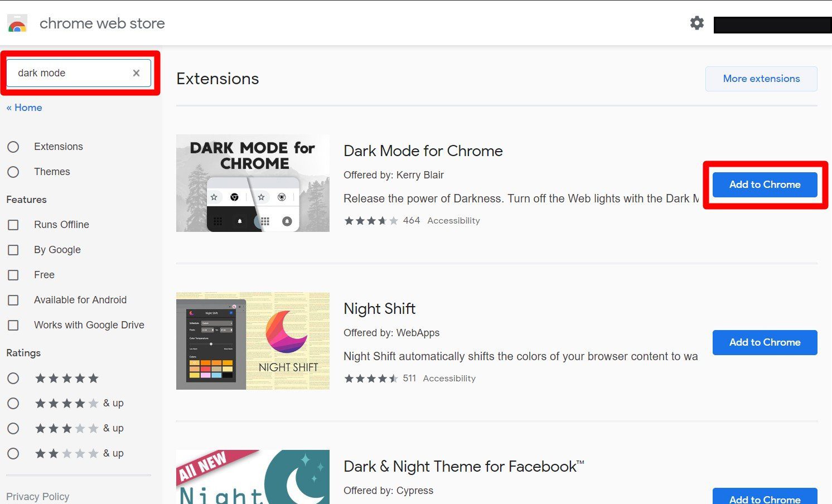Select four stars & up rating
Viewport: 832px width, 504px height.
[x=13, y=403]
